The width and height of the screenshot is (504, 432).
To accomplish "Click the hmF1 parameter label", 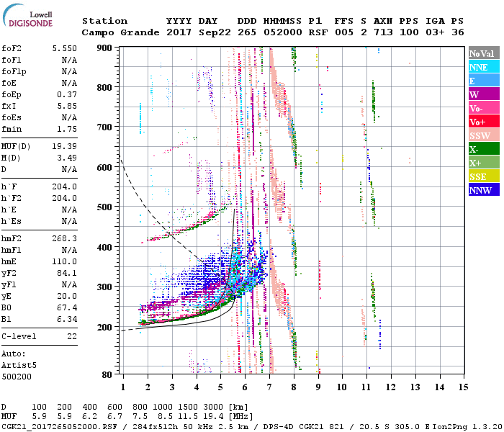I will (12, 251).
